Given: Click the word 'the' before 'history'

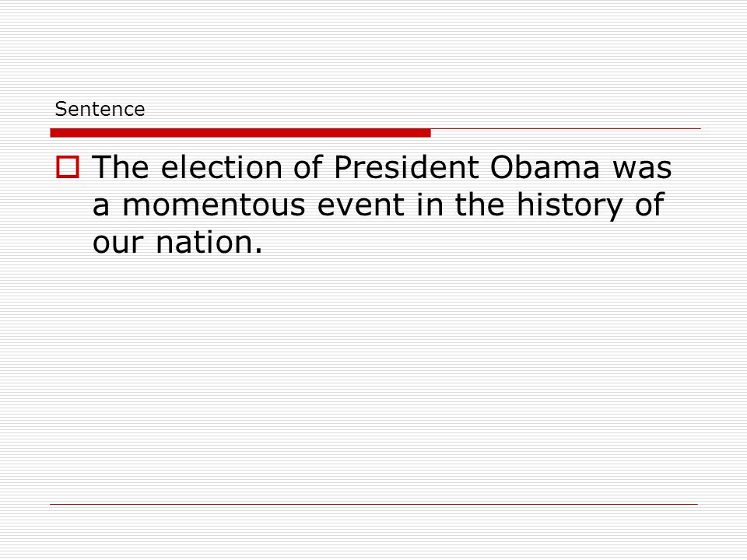Looking at the screenshot, I should (480, 205).
